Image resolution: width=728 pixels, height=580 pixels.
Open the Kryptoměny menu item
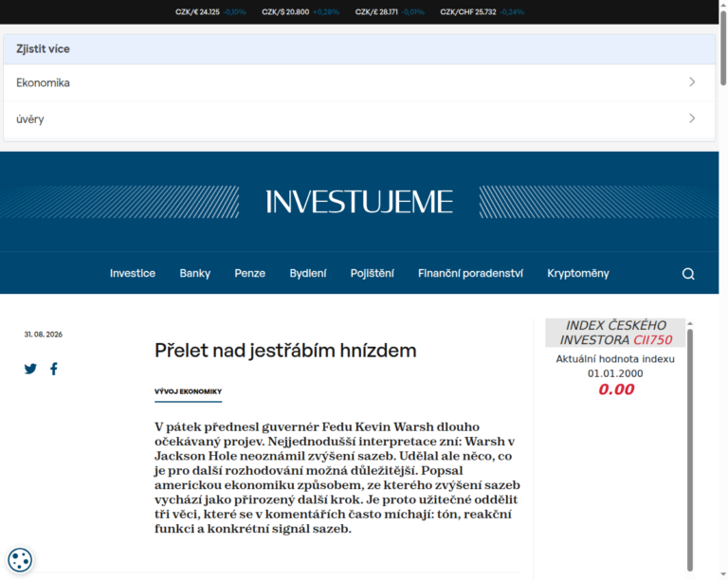[578, 273]
